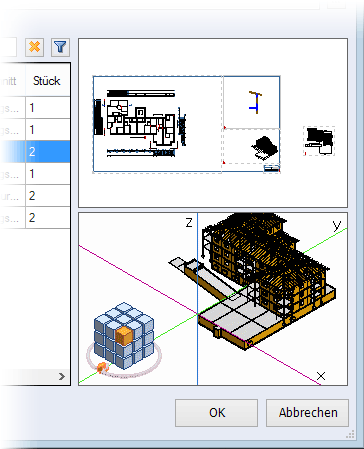The height and width of the screenshot is (449, 364).
Task: Click the orange rotation handle on cube ring
Action: pos(101,368)
